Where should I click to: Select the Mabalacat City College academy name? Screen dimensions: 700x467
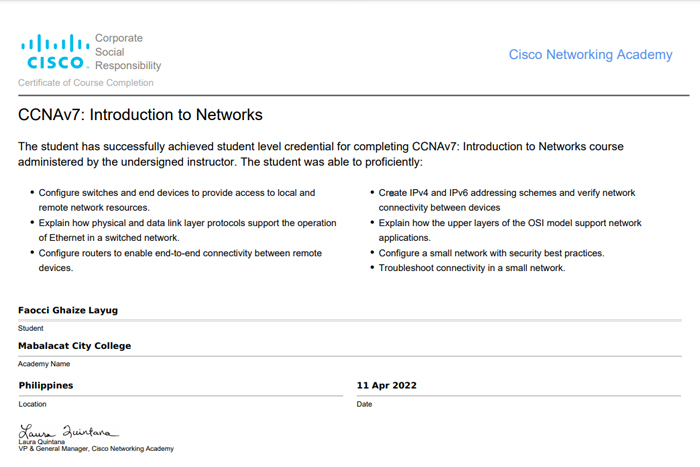point(75,346)
